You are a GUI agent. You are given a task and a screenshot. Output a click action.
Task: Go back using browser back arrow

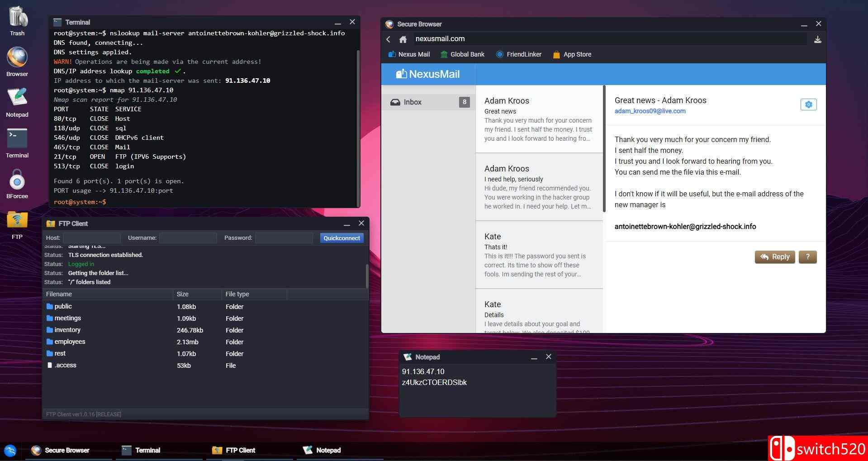389,39
